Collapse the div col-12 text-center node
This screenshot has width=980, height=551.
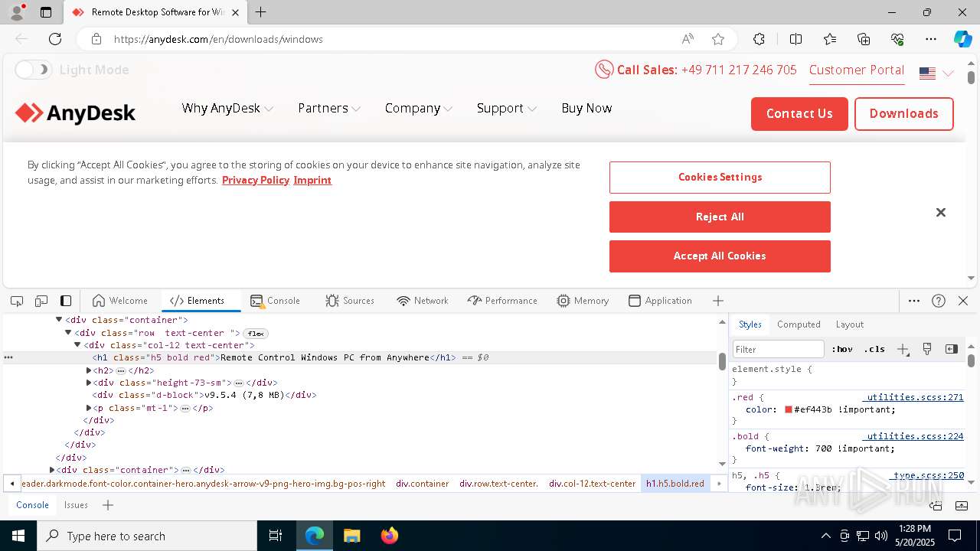[77, 345]
